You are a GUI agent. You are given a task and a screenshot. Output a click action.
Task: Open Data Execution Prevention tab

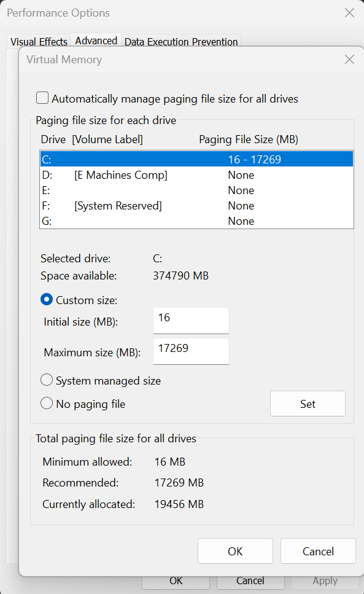click(x=181, y=41)
